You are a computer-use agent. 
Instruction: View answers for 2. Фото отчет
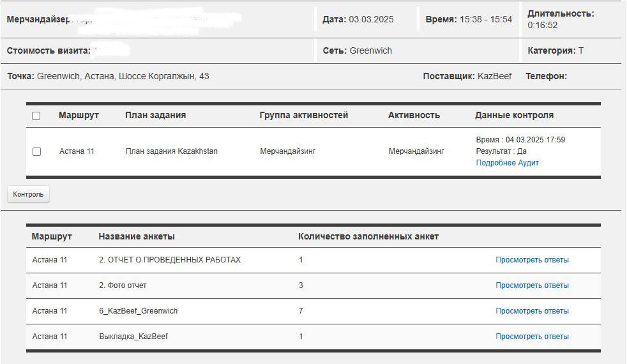pyautogui.click(x=532, y=285)
